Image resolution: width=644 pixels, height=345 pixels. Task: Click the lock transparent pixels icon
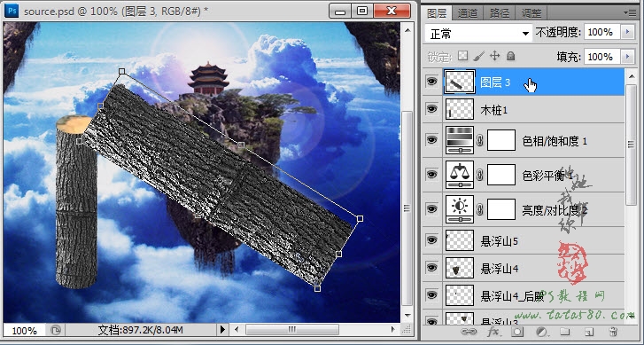[x=463, y=56]
